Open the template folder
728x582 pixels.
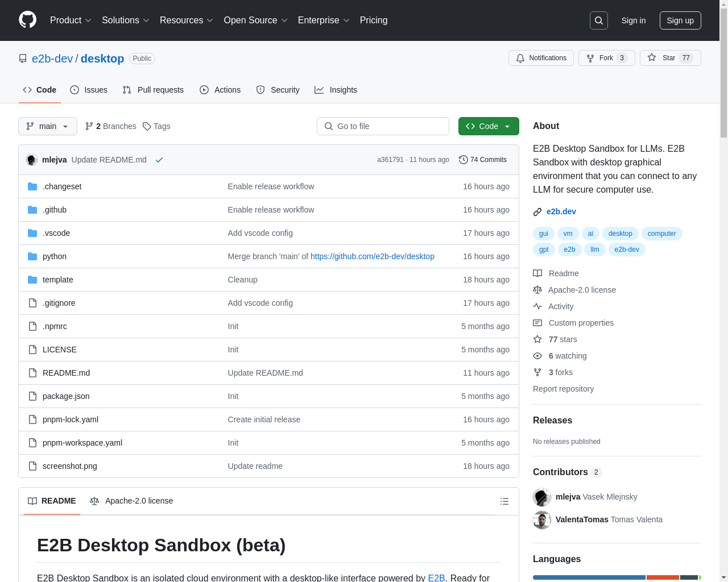[x=58, y=280]
